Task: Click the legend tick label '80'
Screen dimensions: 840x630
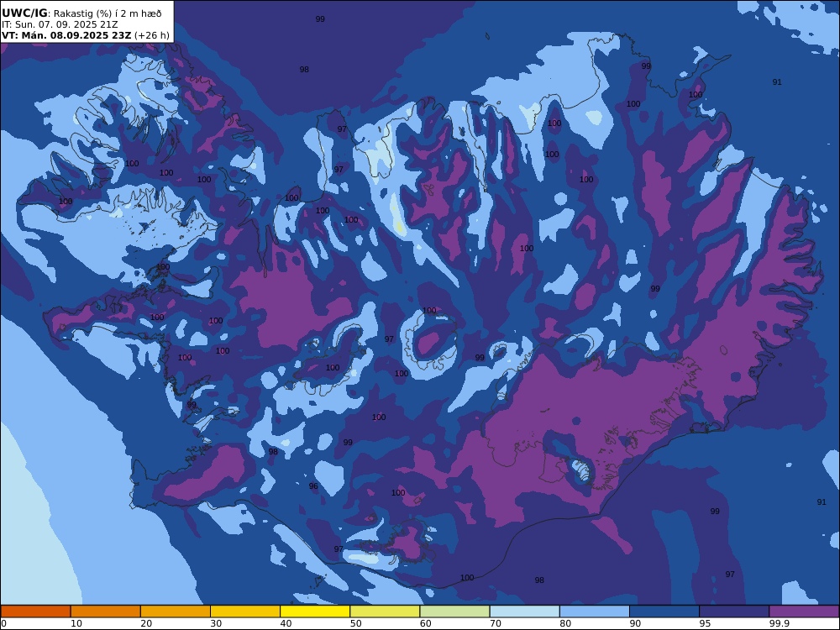Action: (x=565, y=623)
